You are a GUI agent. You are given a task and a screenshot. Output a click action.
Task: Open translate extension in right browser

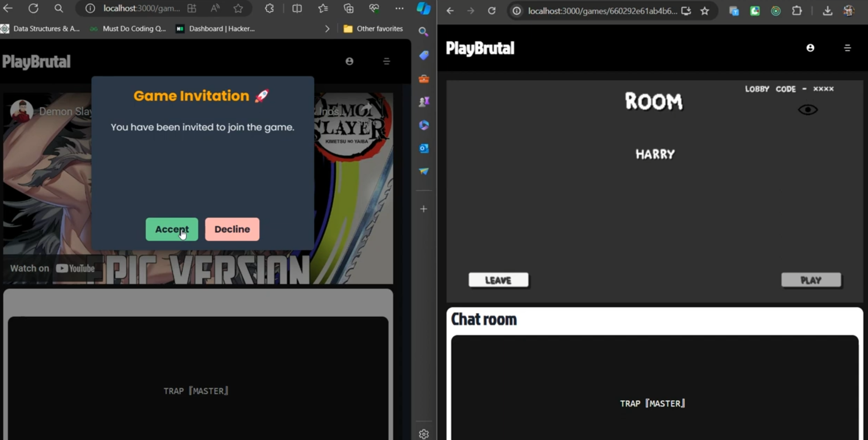point(734,11)
